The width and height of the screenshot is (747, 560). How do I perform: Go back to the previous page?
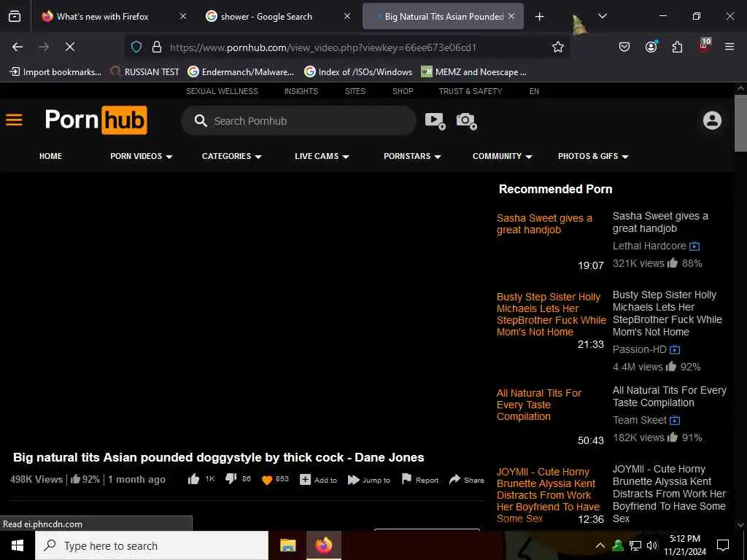18,47
